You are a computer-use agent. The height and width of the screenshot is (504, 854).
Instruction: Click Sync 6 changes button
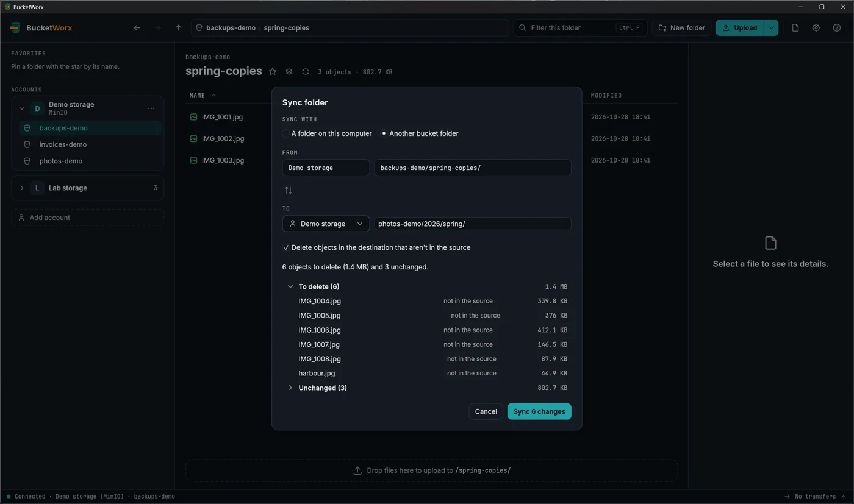coord(539,411)
